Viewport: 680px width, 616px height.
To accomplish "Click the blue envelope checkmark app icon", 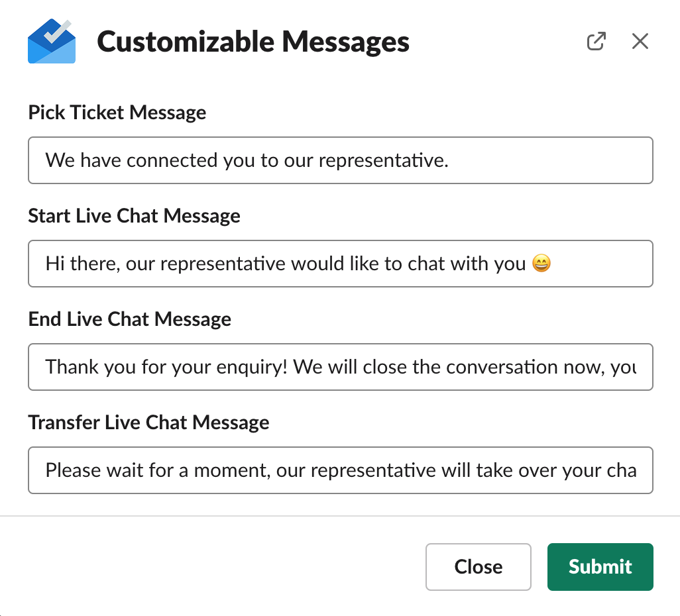I will coord(52,41).
